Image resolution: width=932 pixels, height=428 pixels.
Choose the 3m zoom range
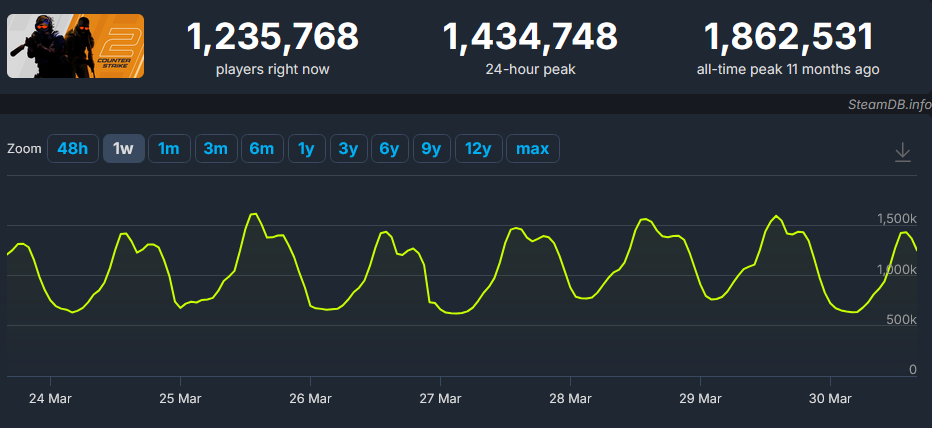coord(216,149)
